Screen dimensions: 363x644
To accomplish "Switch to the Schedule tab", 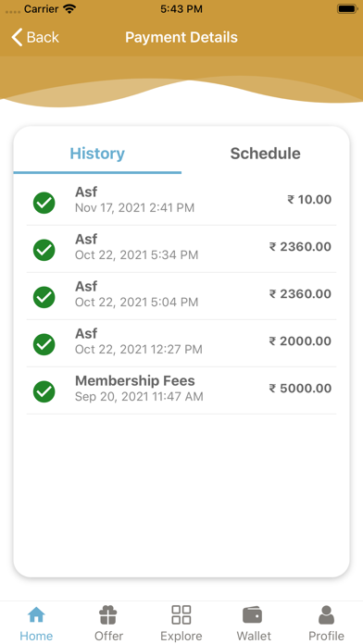I will coord(265,154).
